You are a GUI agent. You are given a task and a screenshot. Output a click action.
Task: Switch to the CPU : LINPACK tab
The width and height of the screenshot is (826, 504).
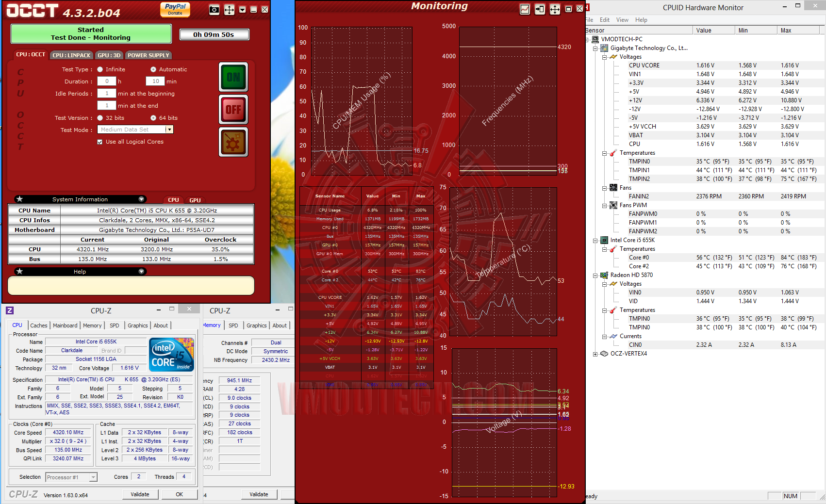click(x=71, y=55)
